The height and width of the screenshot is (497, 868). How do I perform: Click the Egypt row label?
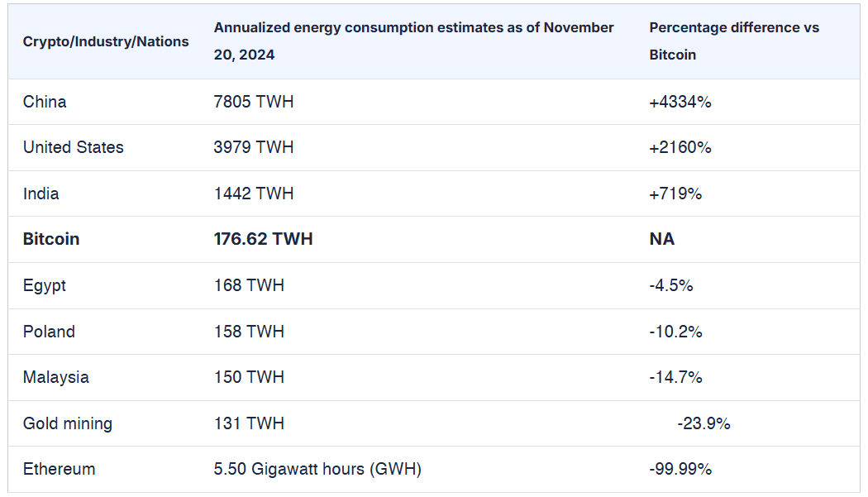[x=45, y=286]
